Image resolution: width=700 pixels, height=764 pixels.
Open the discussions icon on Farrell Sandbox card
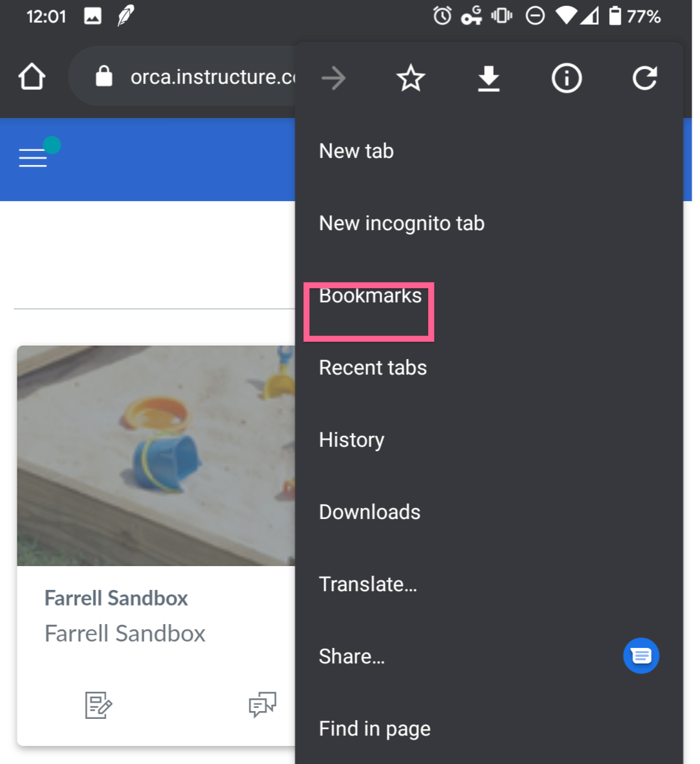point(262,705)
